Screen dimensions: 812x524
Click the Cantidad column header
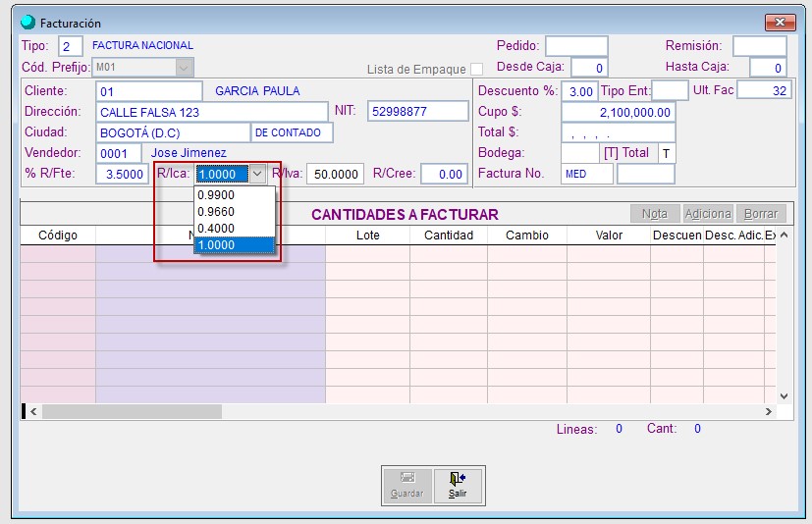point(449,236)
